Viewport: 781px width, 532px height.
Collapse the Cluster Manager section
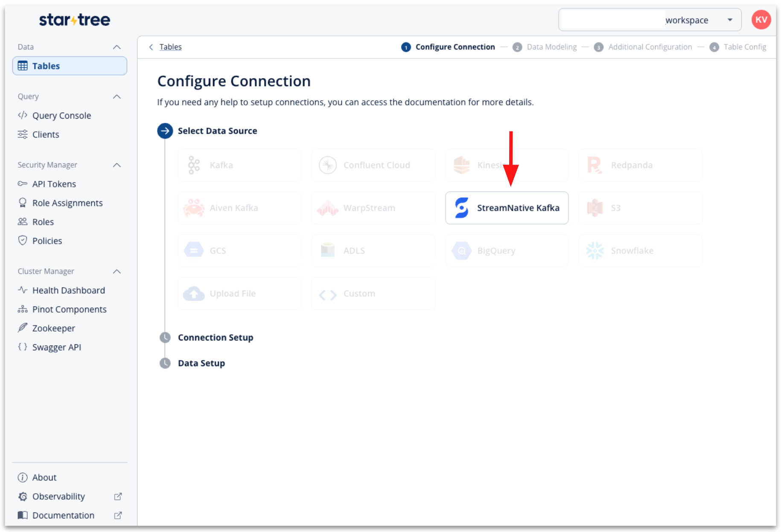point(117,271)
